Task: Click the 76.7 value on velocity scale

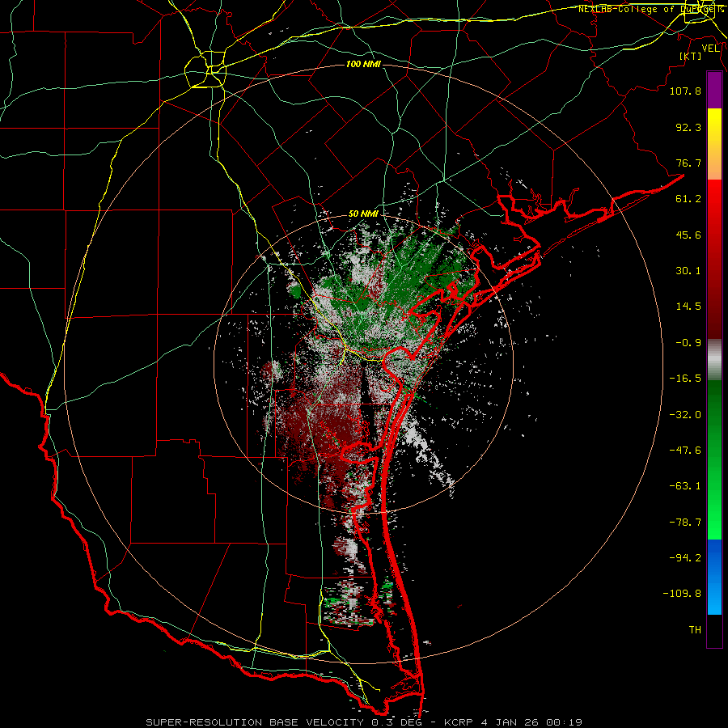Action: point(688,163)
